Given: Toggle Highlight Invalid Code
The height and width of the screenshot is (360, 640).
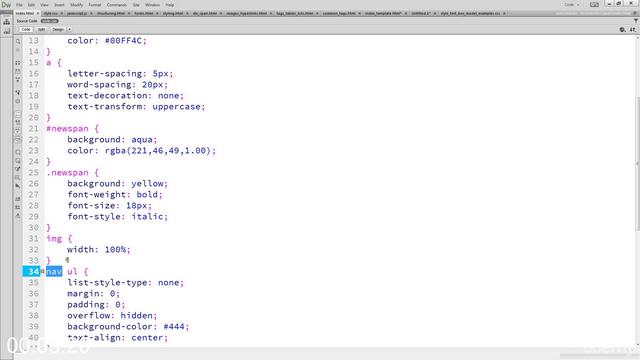Looking at the screenshot, I should pos(18,122).
